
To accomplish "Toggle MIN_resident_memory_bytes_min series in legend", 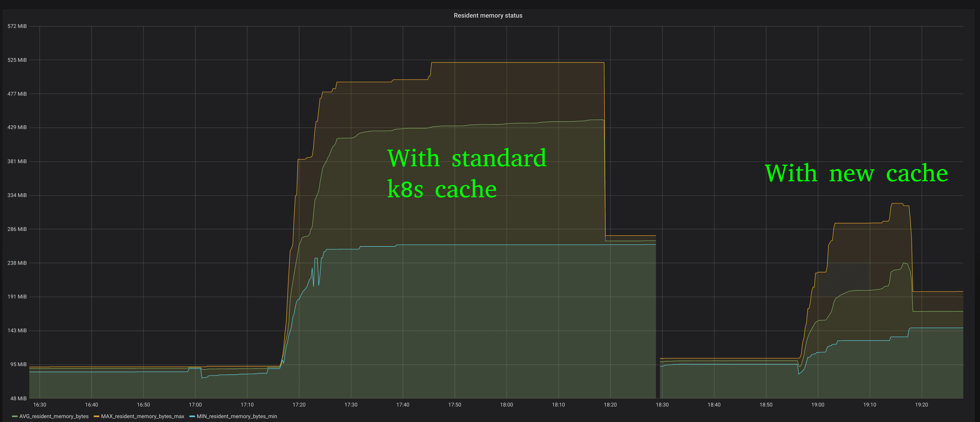I will [237, 416].
